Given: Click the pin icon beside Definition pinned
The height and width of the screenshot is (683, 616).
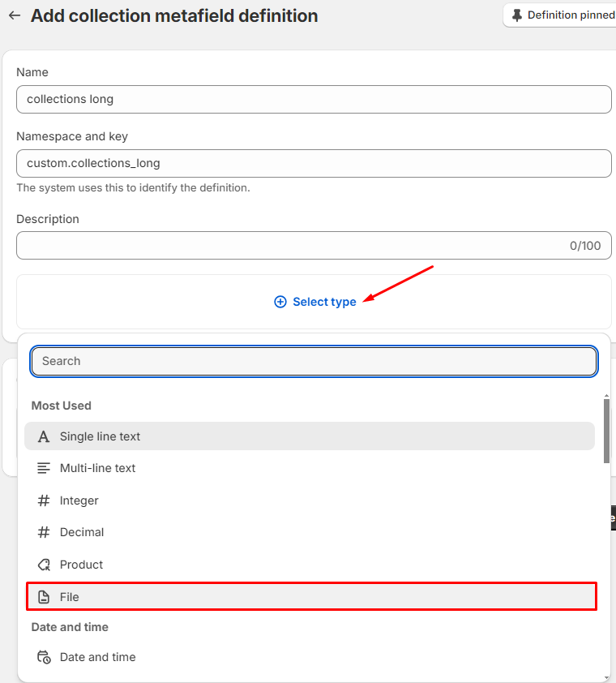Looking at the screenshot, I should (x=517, y=15).
